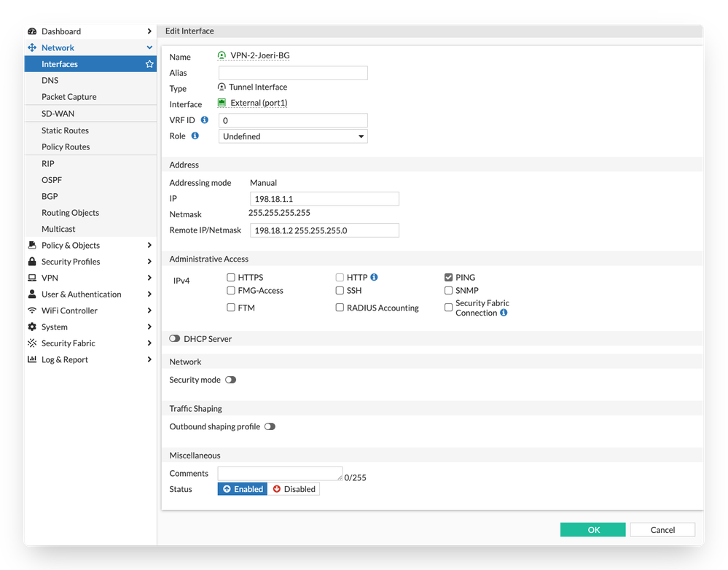Screen dimensions: 728x570
Task: Check the SNMP checkbox
Action: 448,290
